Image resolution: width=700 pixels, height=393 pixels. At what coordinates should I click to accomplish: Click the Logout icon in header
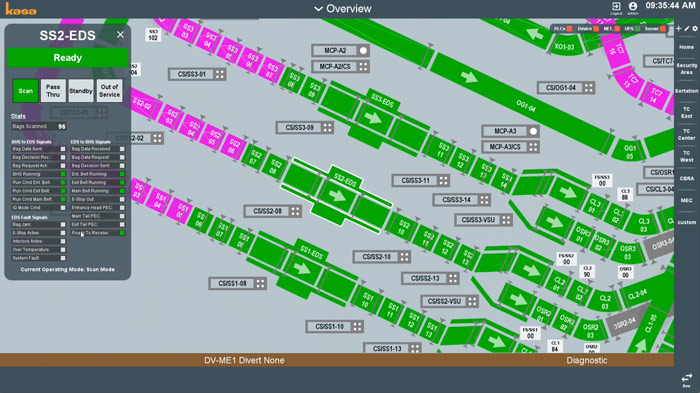tap(616, 6)
